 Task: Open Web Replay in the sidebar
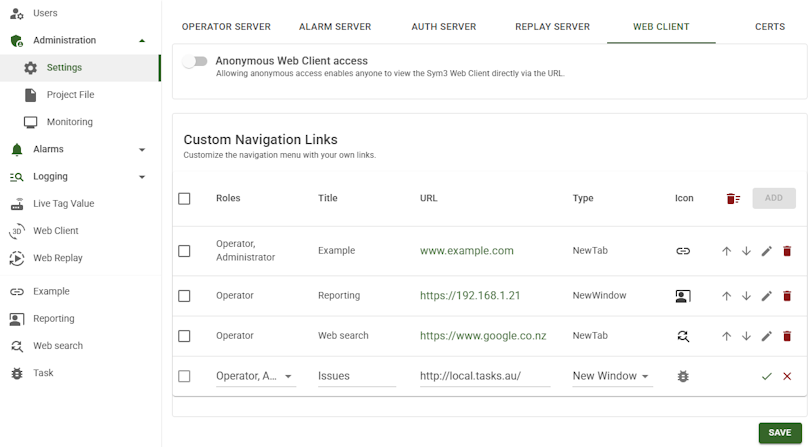tap(57, 258)
